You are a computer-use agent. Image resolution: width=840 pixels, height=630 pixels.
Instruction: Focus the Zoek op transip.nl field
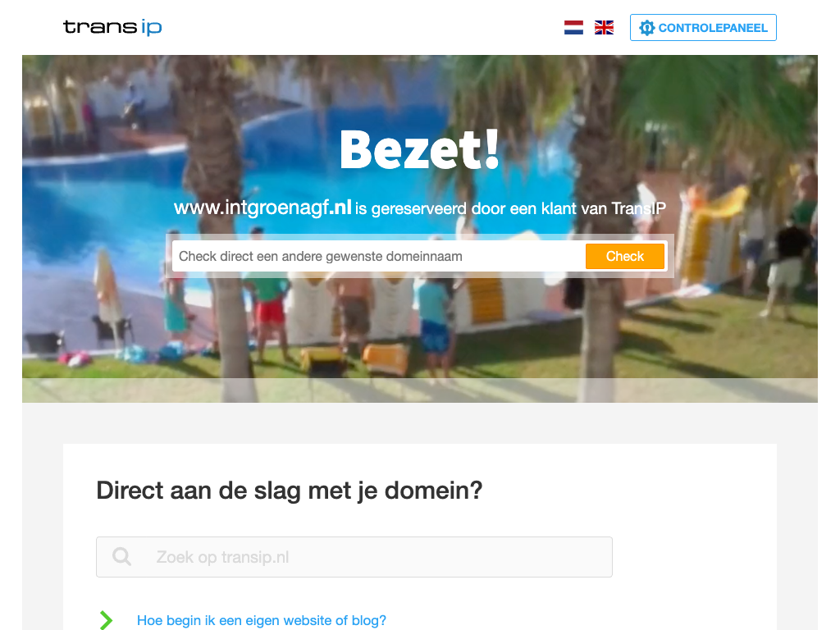354,557
